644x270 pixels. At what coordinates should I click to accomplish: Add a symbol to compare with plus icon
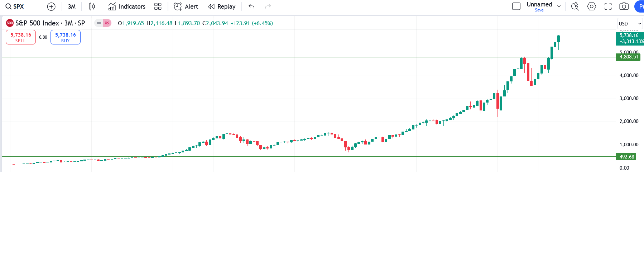click(x=51, y=6)
